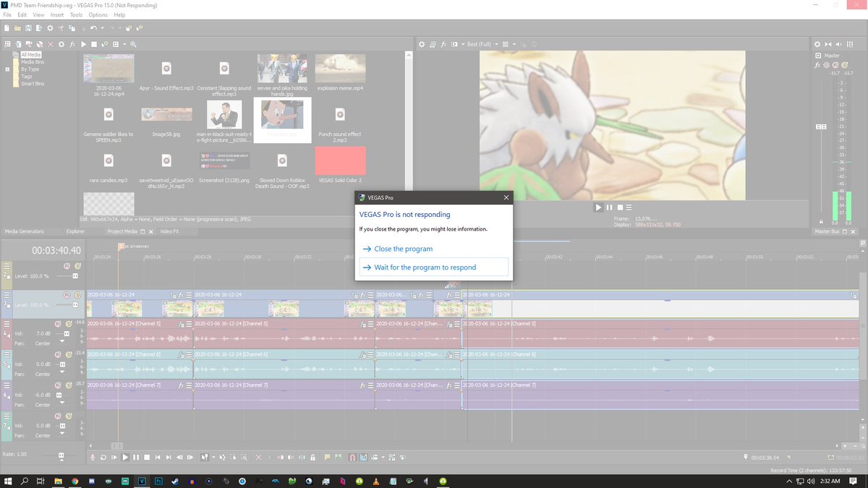This screenshot has width=868, height=488.
Task: Open the Options menu
Action: 98,14
